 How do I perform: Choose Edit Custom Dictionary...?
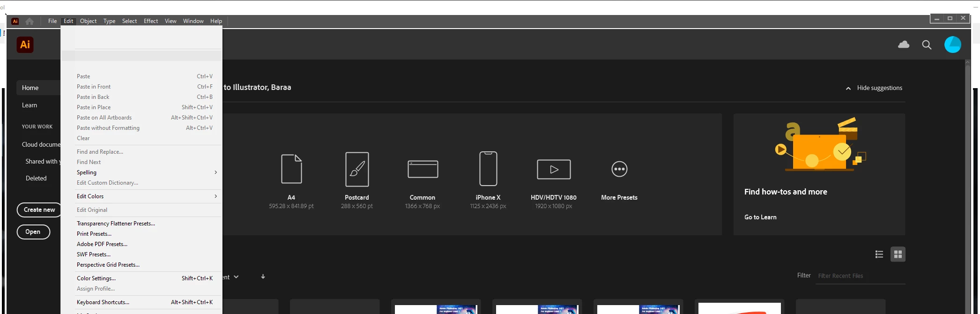tap(141, 183)
